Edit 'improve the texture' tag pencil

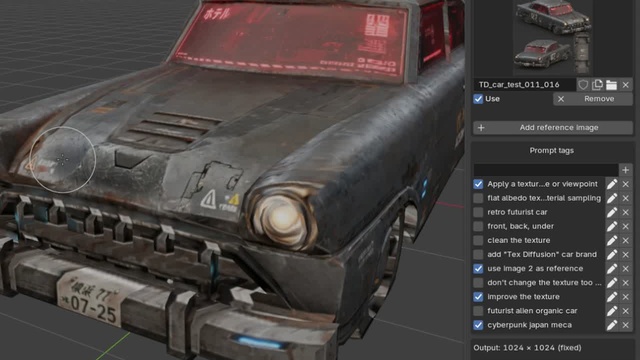point(611,297)
